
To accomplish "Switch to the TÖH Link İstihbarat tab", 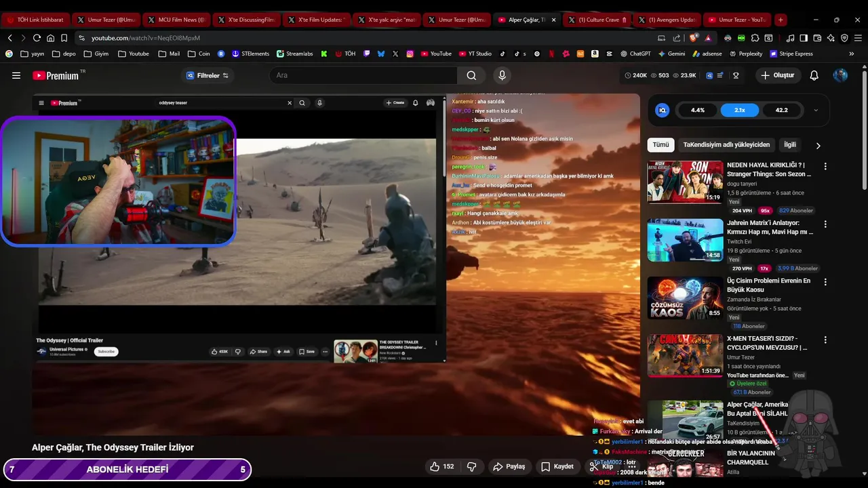I will click(35, 20).
